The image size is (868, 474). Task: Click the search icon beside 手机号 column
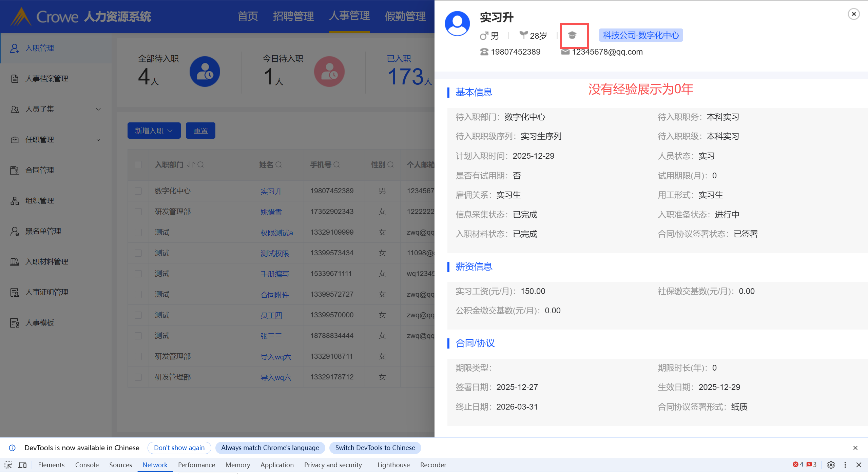click(337, 165)
